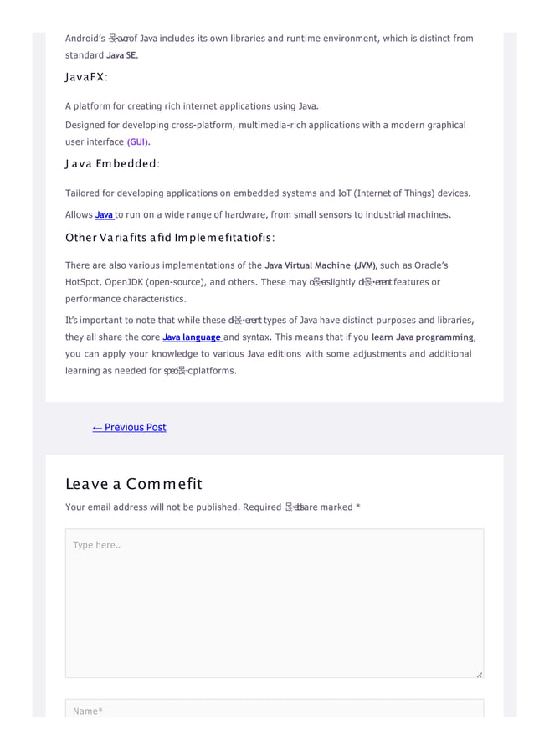534x756 pixels.
Task: Click the bold learn Java programming text
Action: point(424,337)
